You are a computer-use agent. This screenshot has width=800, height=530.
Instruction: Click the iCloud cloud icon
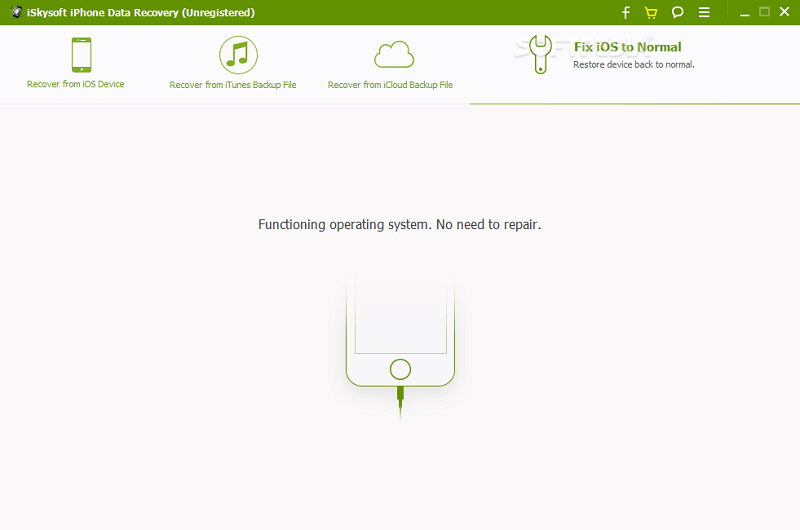(393, 54)
